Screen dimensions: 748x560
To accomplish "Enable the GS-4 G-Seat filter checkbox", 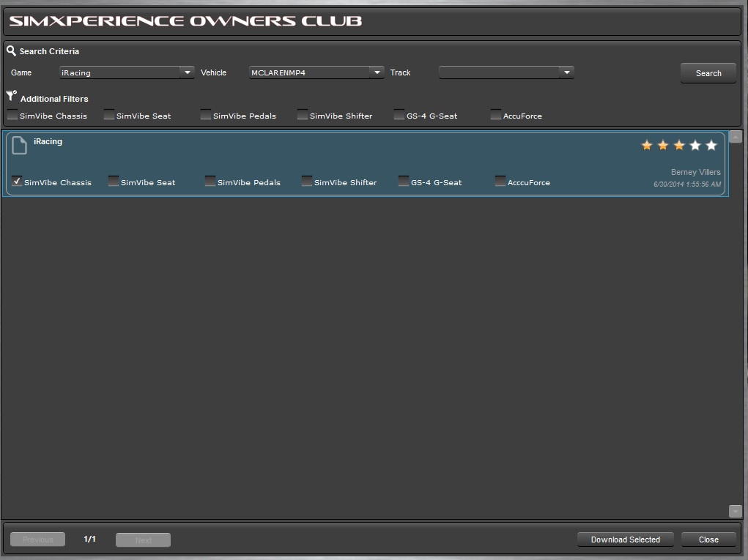I will coord(399,115).
